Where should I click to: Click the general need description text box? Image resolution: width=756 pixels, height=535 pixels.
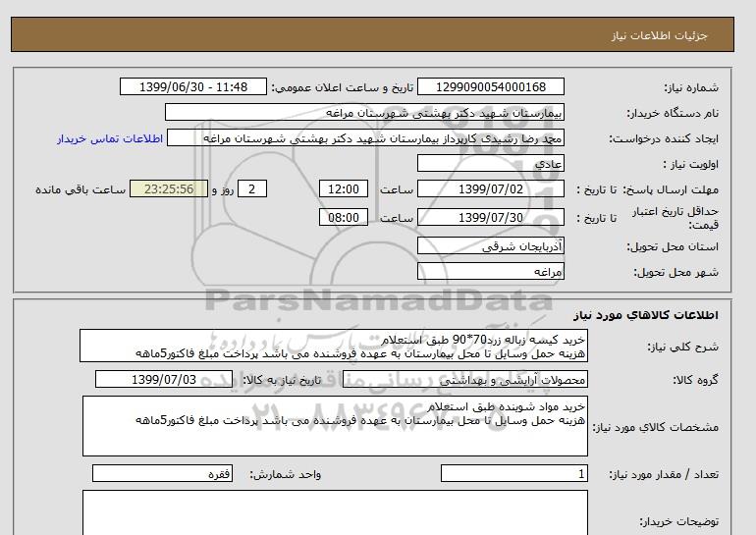pyautogui.click(x=334, y=347)
